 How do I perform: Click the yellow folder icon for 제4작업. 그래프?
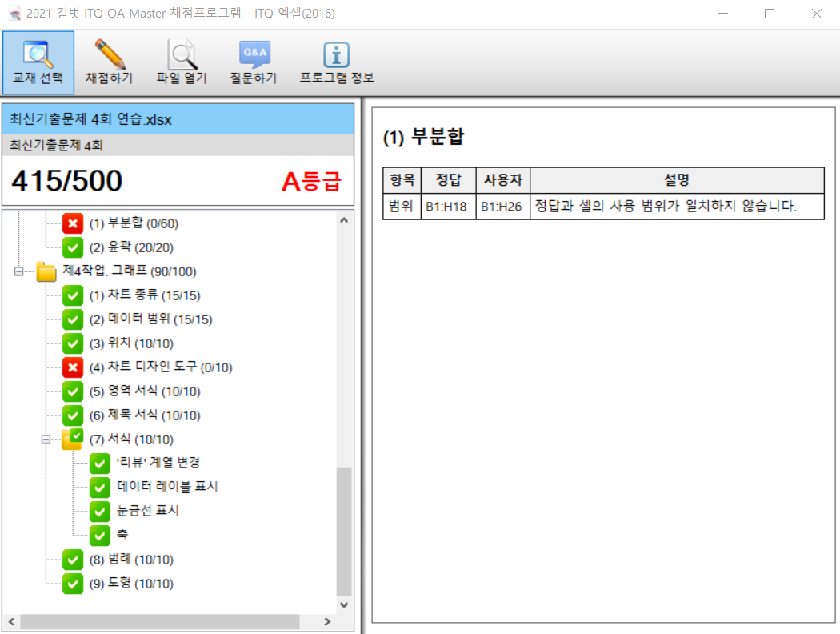point(46,271)
